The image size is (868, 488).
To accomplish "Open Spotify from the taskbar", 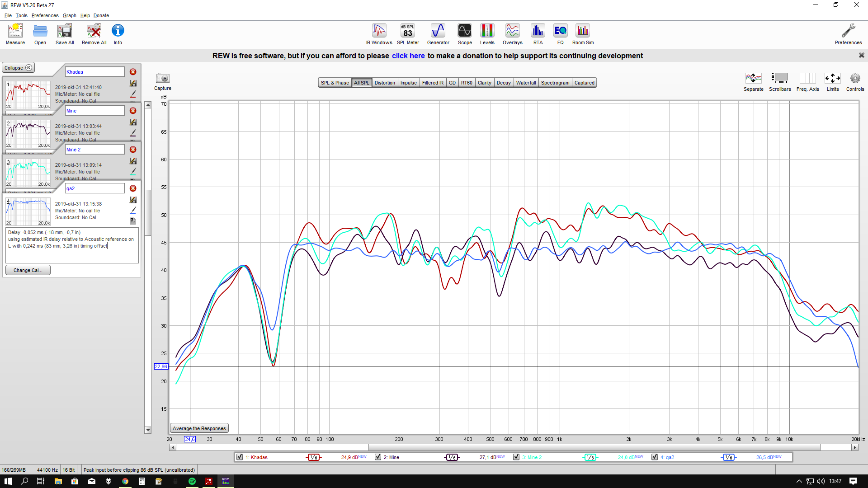I will tap(192, 481).
